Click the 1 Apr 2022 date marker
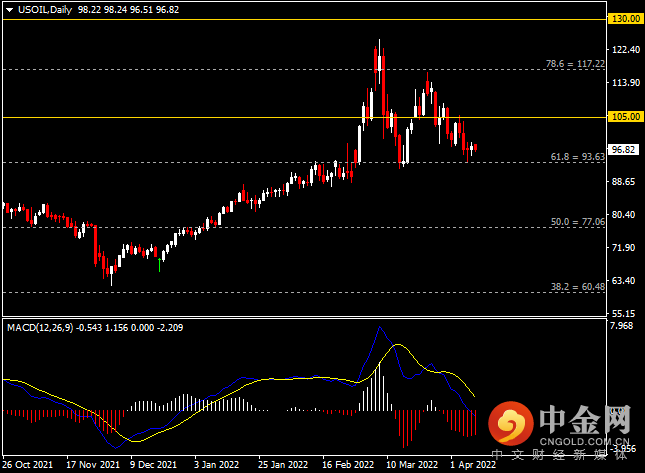645x473 pixels. pos(472,465)
